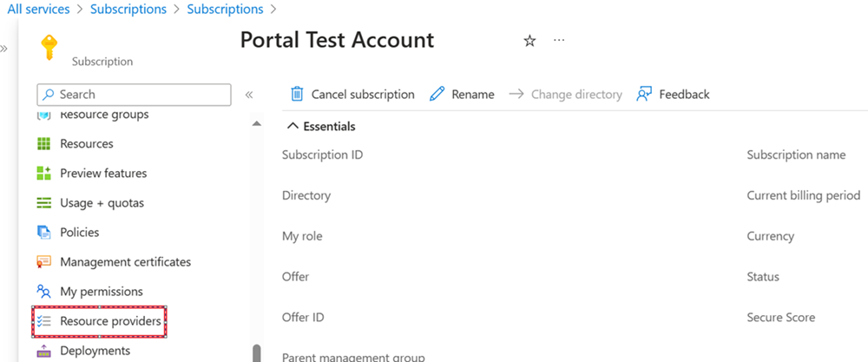Screen dimensions: 868x362
Task: Focus the sidebar Search field
Action: pos(134,95)
